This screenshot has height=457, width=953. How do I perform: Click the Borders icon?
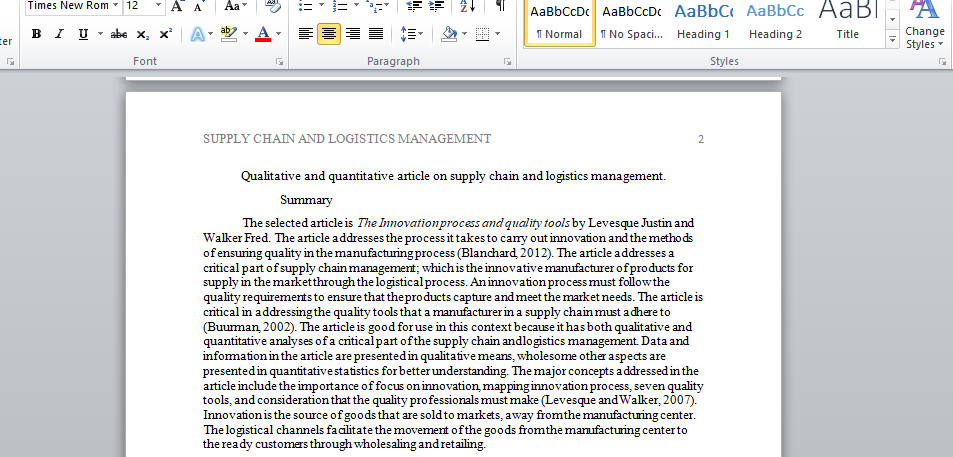483,34
